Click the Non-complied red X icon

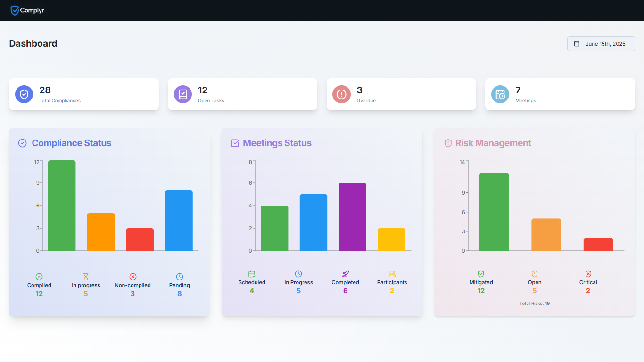pos(133,277)
